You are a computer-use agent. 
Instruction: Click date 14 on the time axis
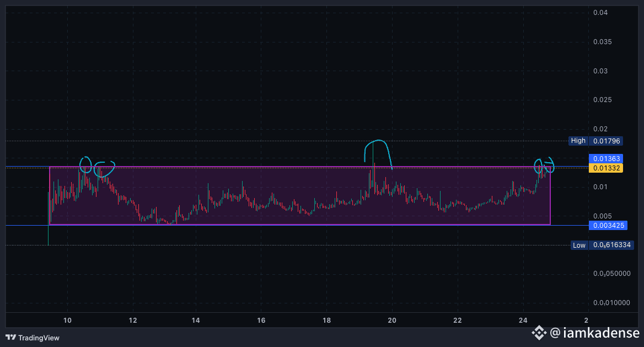point(196,321)
